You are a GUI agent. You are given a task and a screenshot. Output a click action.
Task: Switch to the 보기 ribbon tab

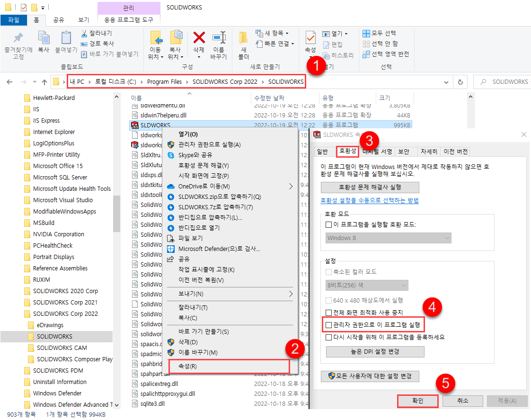pos(84,20)
